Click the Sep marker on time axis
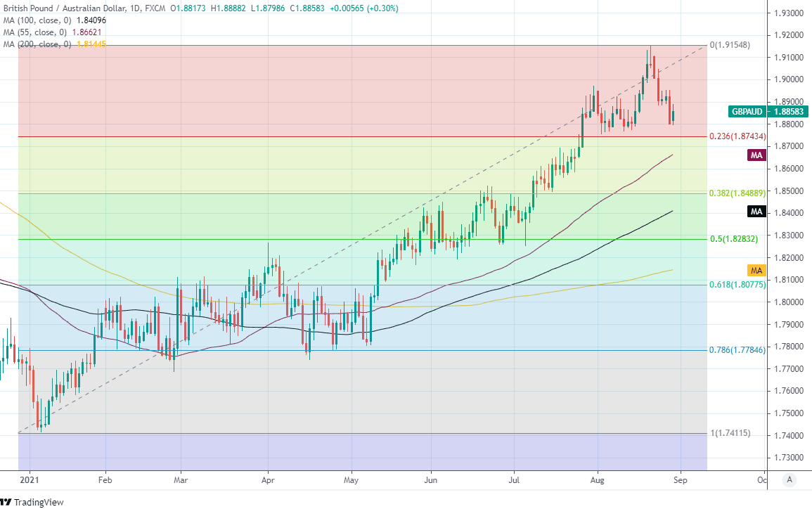 click(681, 481)
